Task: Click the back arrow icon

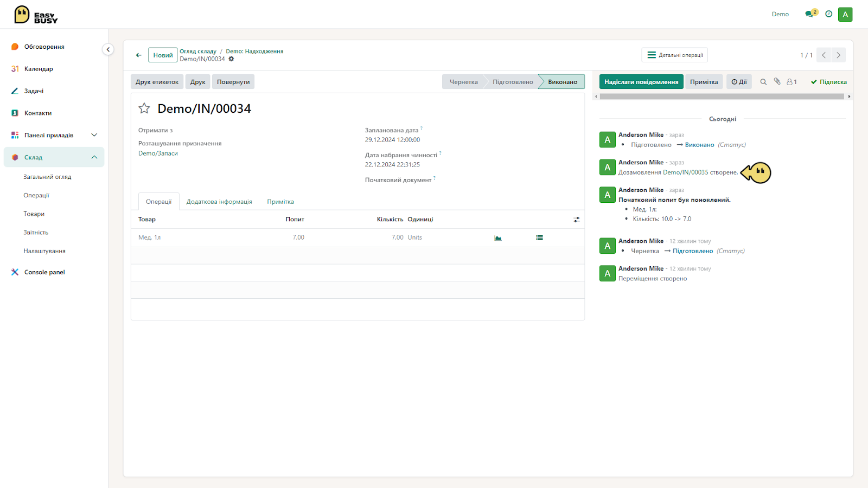Action: [139, 55]
